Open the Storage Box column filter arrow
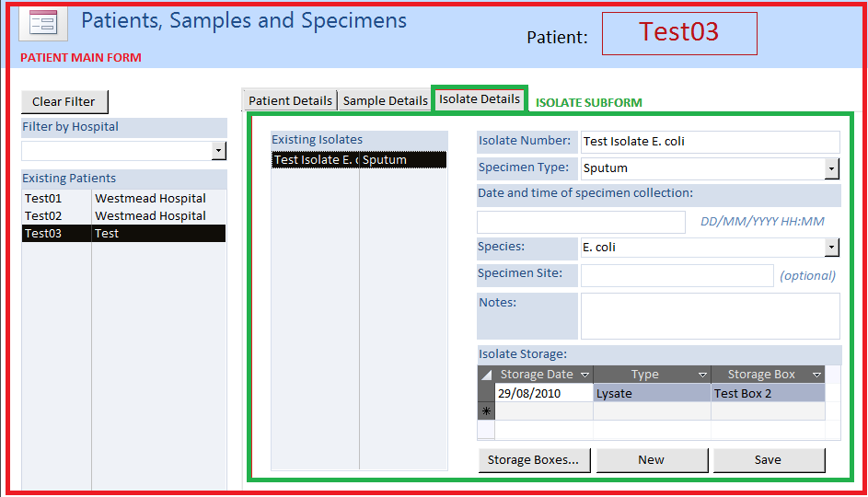 pos(816,375)
